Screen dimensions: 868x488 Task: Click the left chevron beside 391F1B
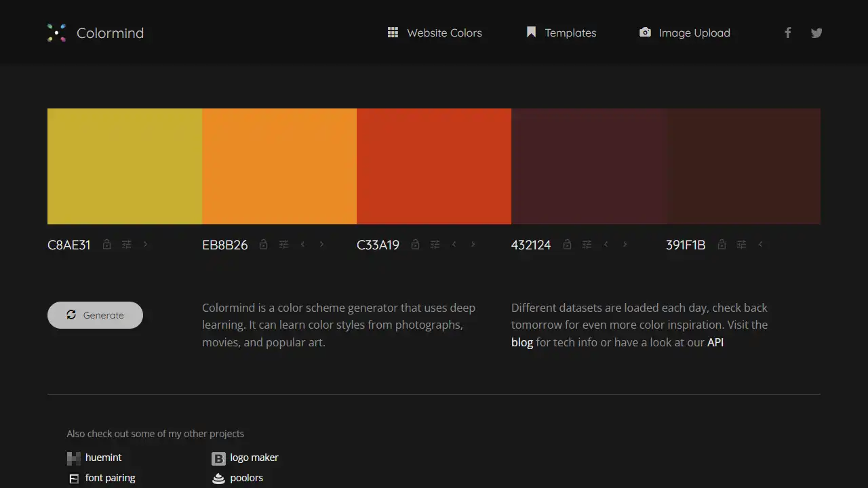click(760, 244)
